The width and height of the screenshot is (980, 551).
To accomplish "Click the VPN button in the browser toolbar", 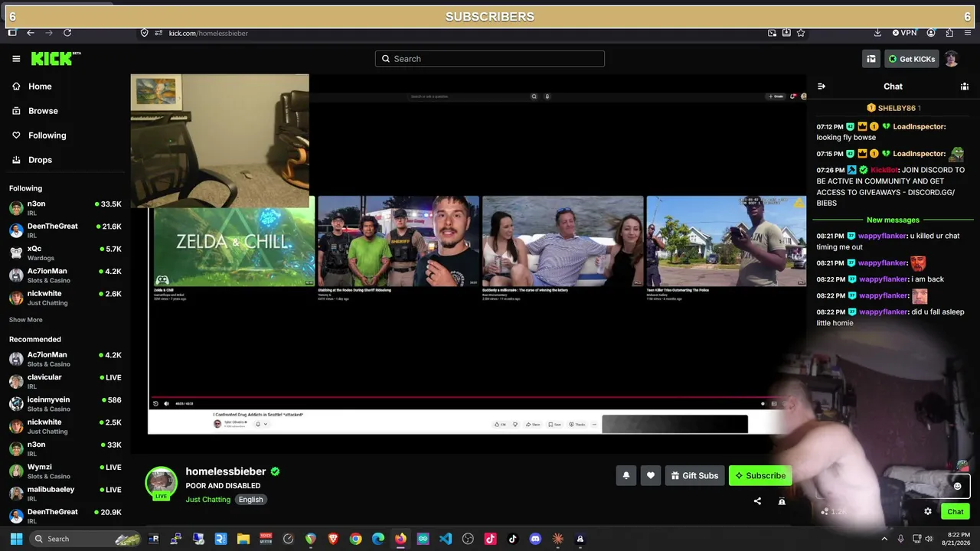I will 904,33.
